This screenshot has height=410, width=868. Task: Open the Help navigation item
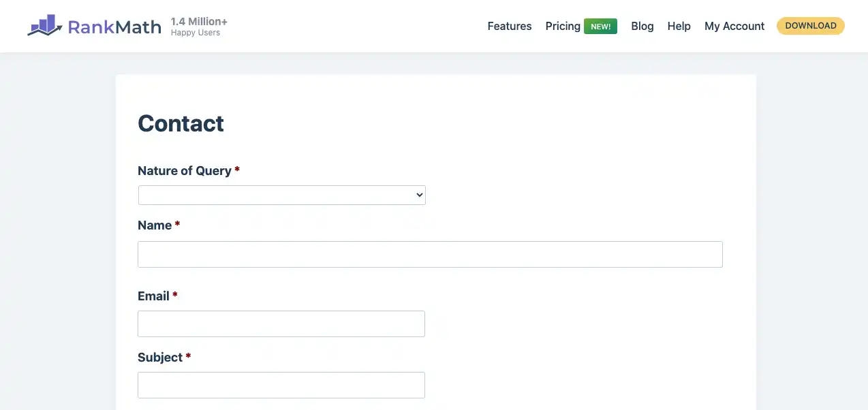[x=679, y=26]
